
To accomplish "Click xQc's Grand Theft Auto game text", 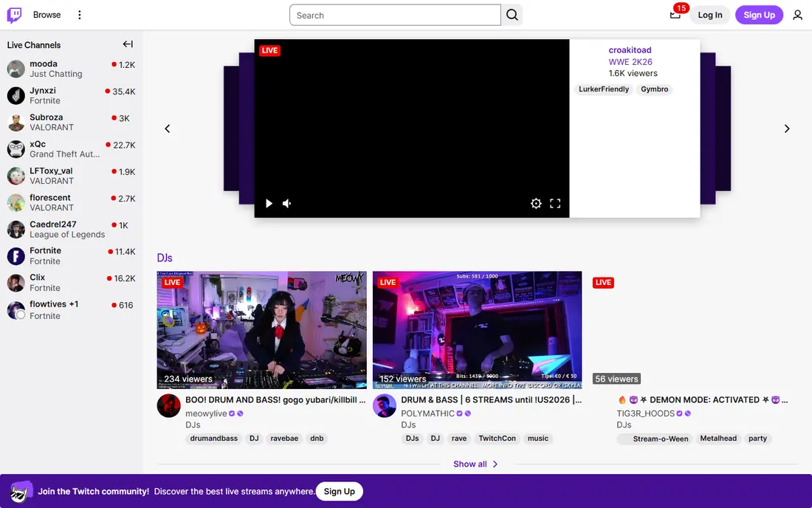I will [65, 154].
